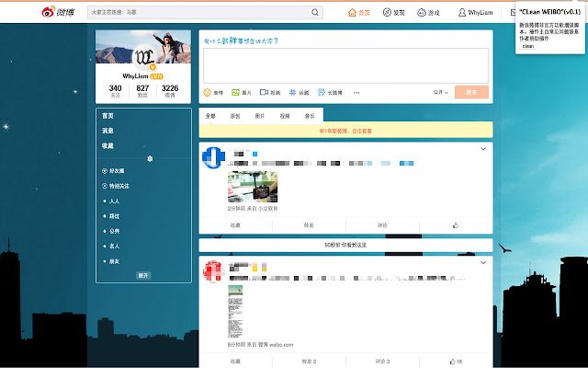Open 好友圈 group in sidebar
The height and width of the screenshot is (368, 588).
pos(113,171)
